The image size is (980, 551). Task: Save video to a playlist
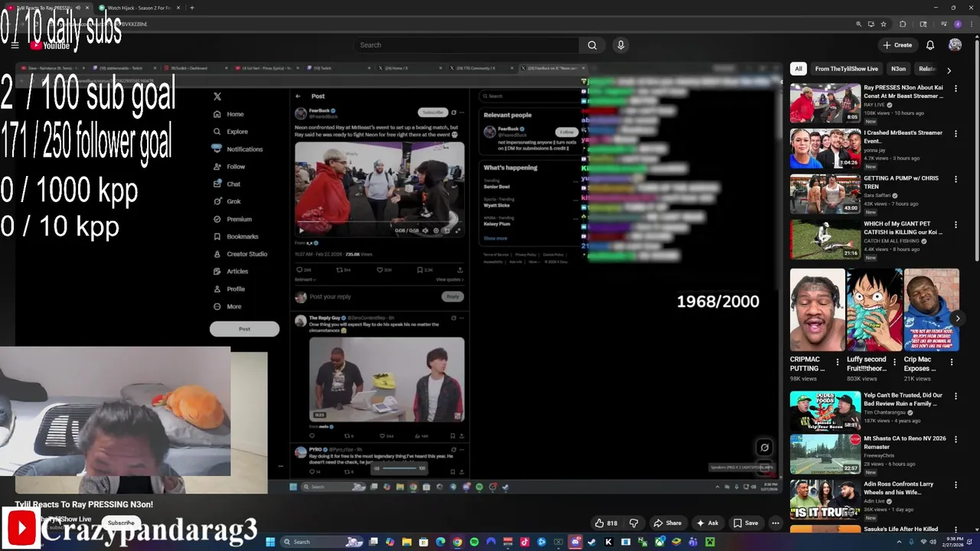[746, 523]
